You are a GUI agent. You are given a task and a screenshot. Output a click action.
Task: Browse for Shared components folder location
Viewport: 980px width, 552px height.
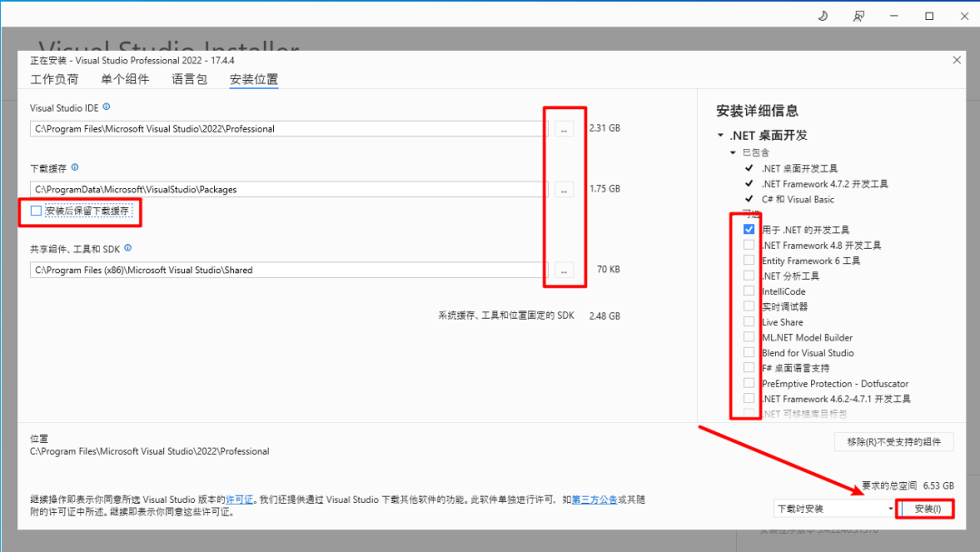tap(563, 270)
